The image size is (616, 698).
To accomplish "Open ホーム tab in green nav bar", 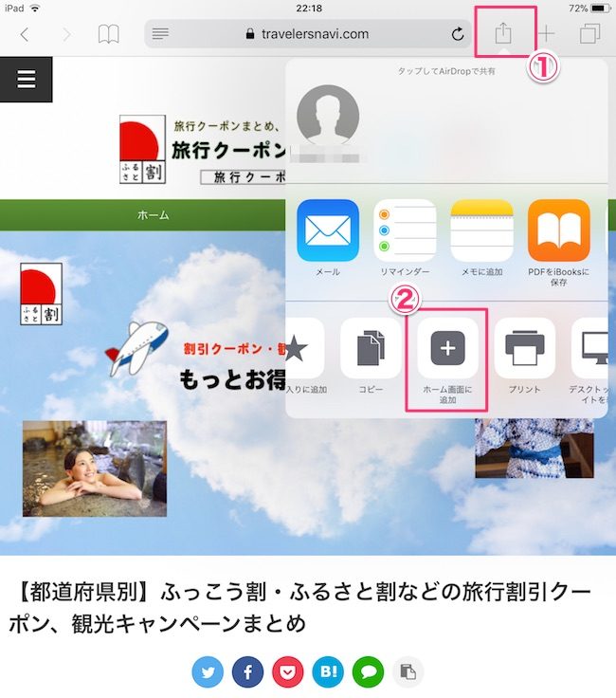I will 153,215.
